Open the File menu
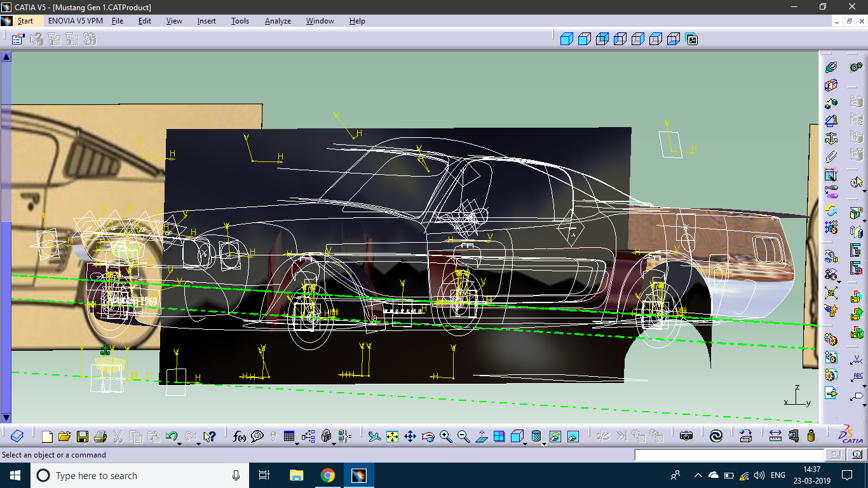Screen dimensions: 868x488 118,21
